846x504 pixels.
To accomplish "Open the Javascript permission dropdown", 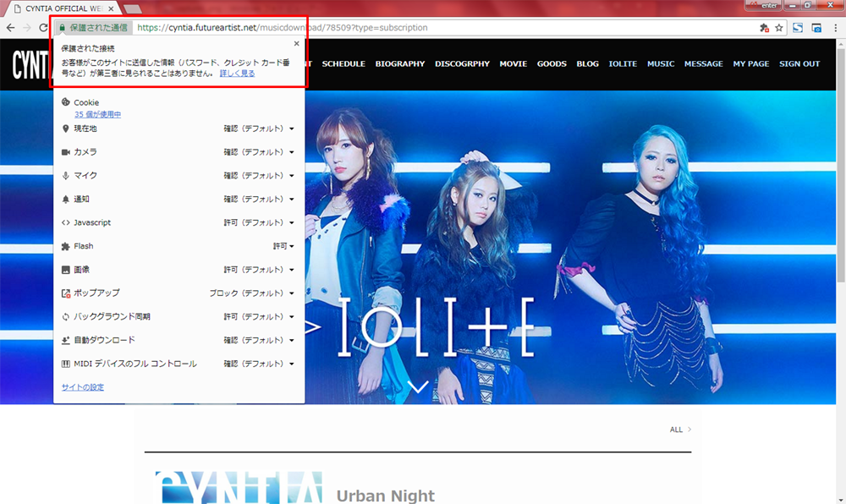I will pos(259,222).
